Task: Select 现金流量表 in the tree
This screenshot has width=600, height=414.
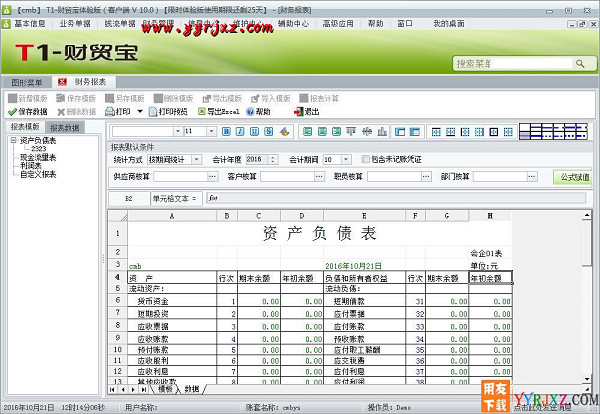Action: 38,157
